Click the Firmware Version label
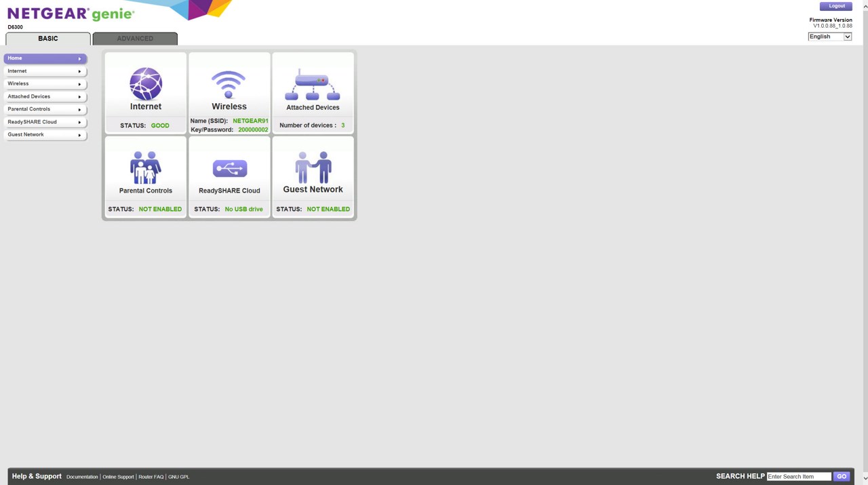Image resolution: width=868 pixels, height=485 pixels. 831,20
